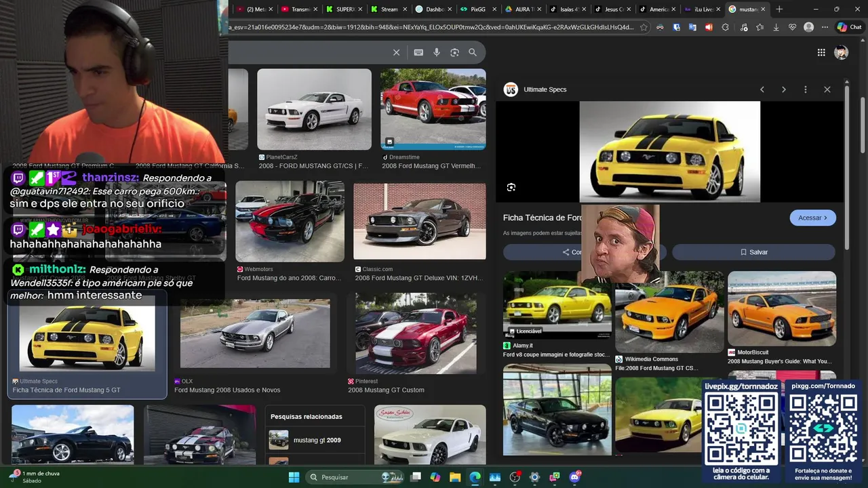Start voice search with microphone icon
The height and width of the screenshot is (488, 868).
pos(437,52)
